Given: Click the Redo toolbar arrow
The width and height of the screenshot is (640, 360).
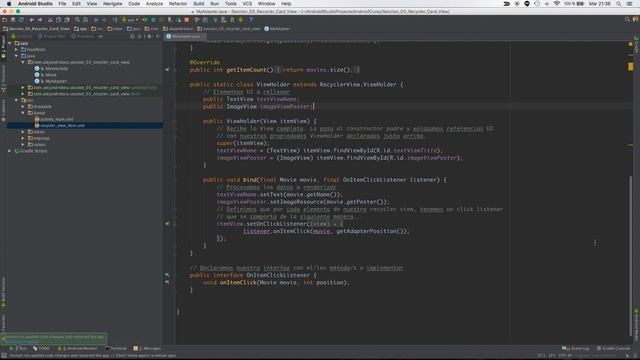Looking at the screenshot, I should (40, 20).
